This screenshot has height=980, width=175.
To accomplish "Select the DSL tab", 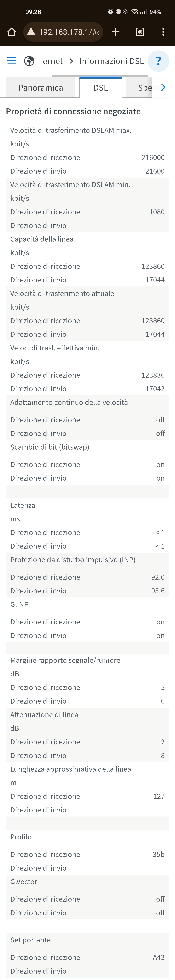I will point(101,87).
